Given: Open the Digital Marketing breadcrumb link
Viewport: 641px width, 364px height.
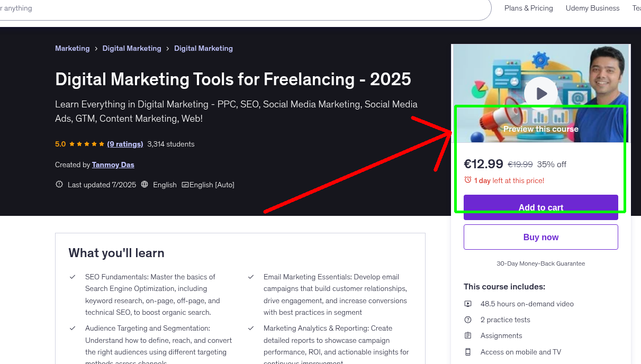Looking at the screenshot, I should point(132,48).
